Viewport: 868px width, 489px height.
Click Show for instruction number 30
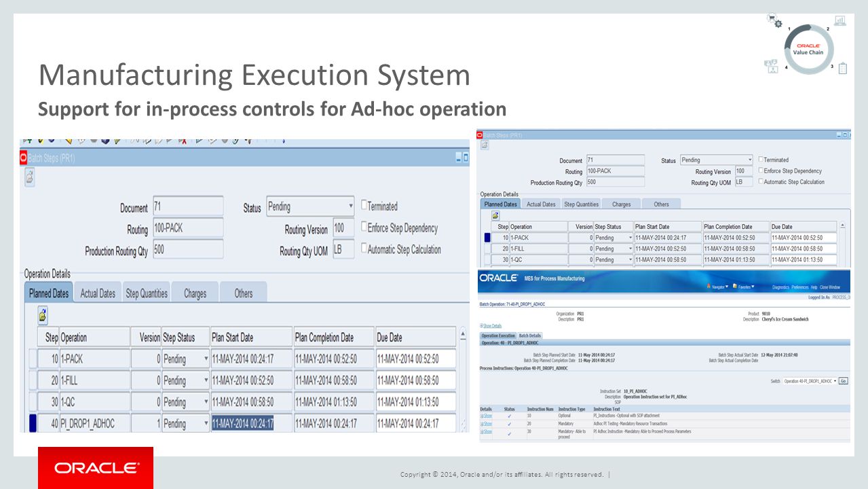pyautogui.click(x=487, y=431)
